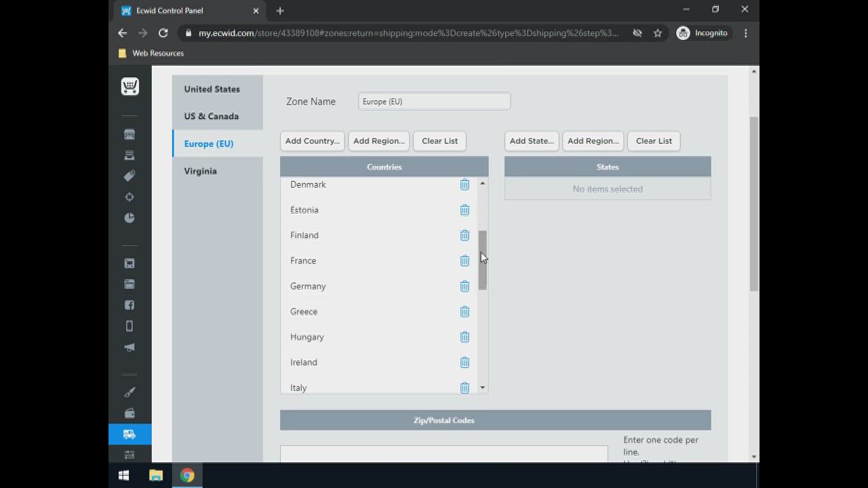Clear the countries list with Clear List
Image resolution: width=868 pixels, height=488 pixels.
pyautogui.click(x=439, y=141)
